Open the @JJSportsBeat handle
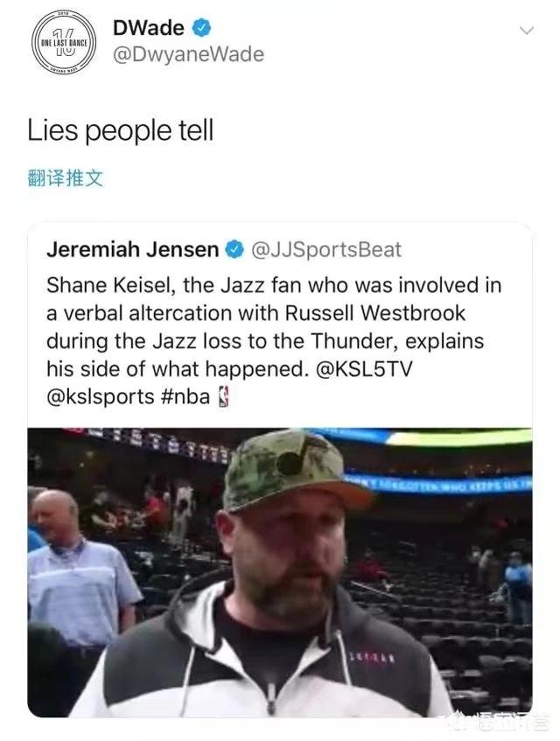The width and height of the screenshot is (560, 741). 326,250
